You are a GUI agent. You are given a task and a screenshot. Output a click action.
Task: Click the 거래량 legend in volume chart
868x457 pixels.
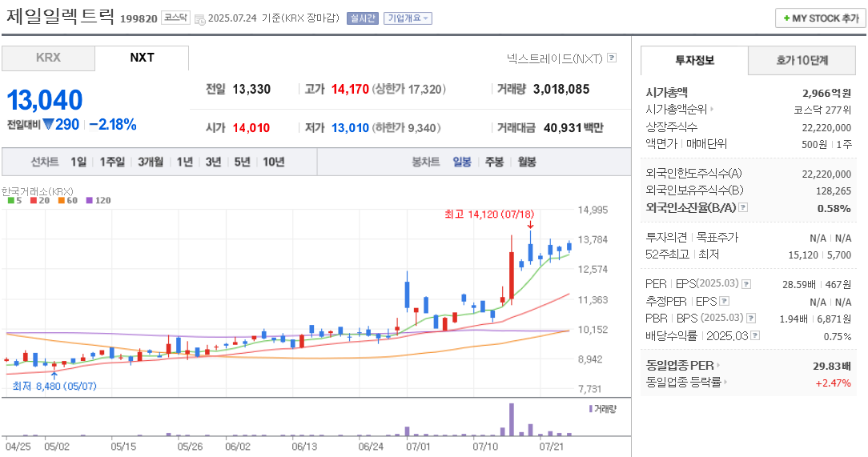602,409
